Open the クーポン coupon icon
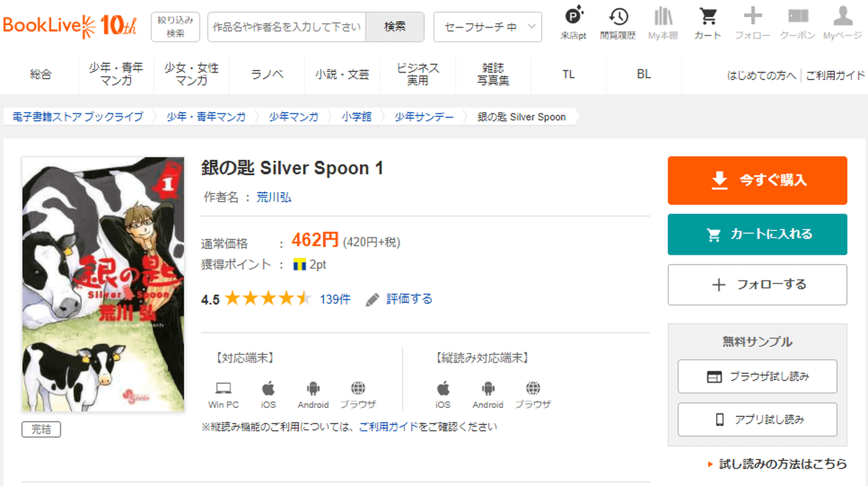868x486 pixels. click(797, 16)
